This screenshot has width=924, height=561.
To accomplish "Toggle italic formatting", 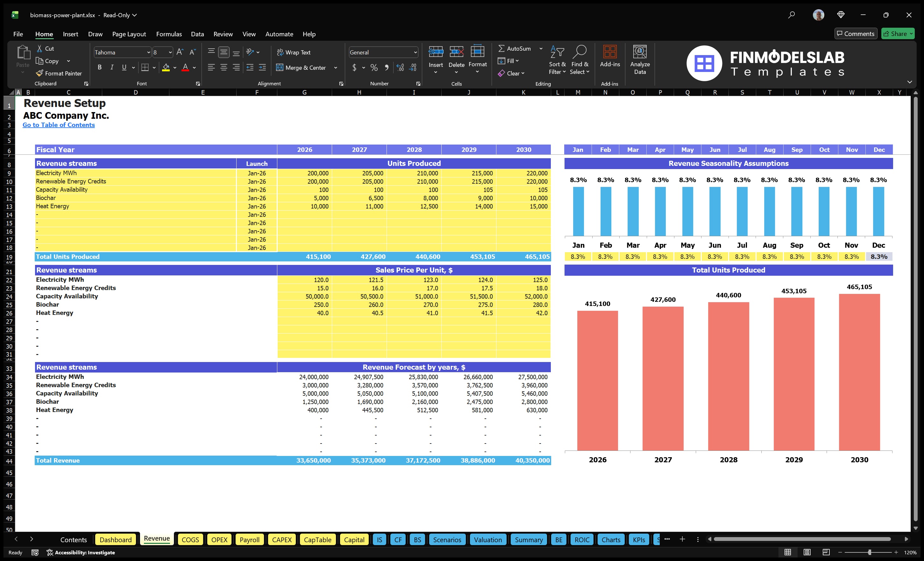I will pos(111,67).
